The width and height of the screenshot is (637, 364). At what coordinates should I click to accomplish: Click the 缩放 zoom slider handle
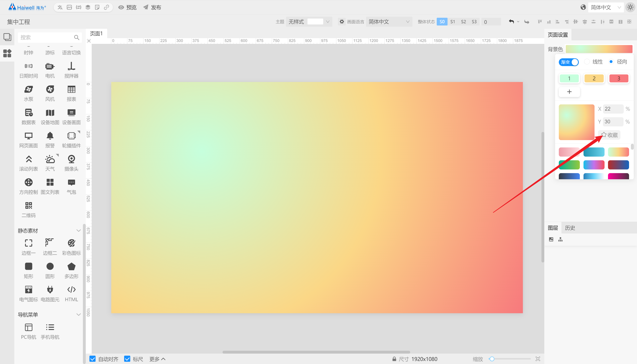click(x=492, y=359)
